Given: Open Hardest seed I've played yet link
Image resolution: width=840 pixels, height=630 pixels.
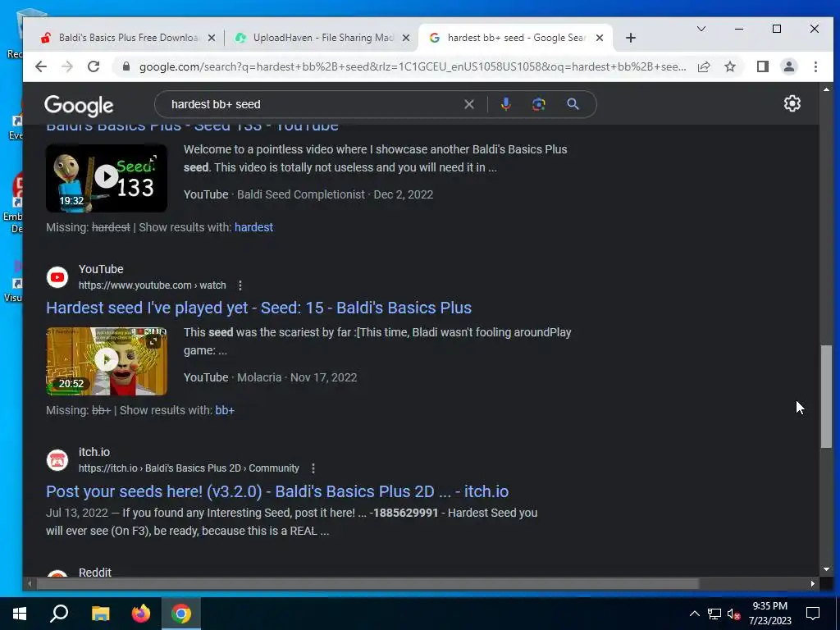Looking at the screenshot, I should click(x=258, y=308).
